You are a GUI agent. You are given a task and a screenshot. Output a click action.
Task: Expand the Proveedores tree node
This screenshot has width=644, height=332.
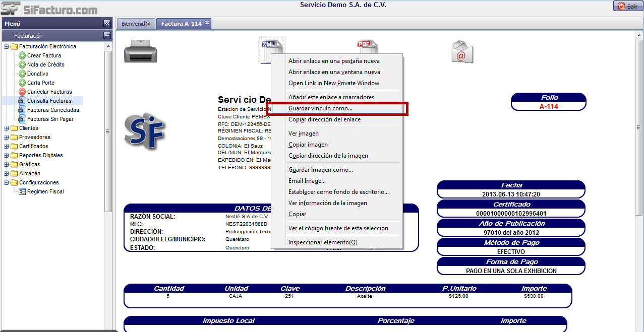(x=7, y=137)
